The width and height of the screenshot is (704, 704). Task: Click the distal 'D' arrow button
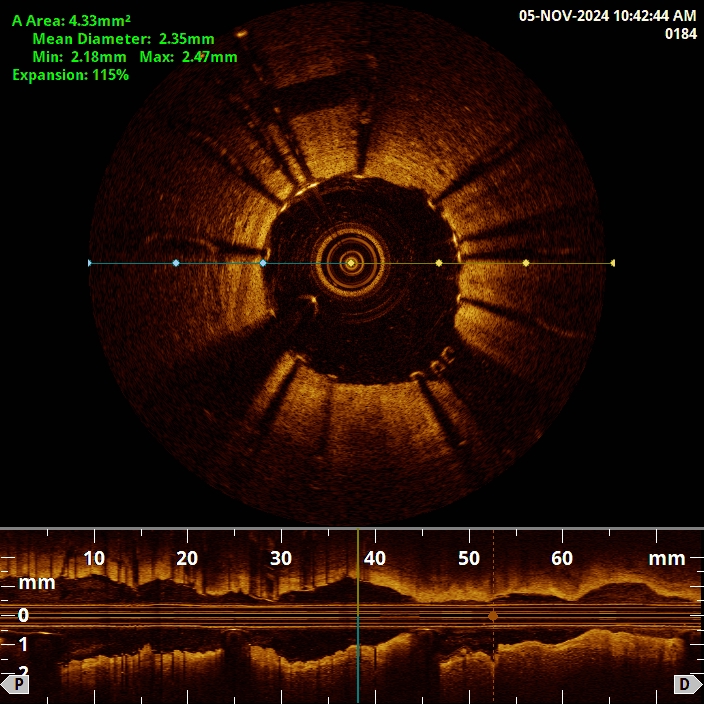click(687, 684)
